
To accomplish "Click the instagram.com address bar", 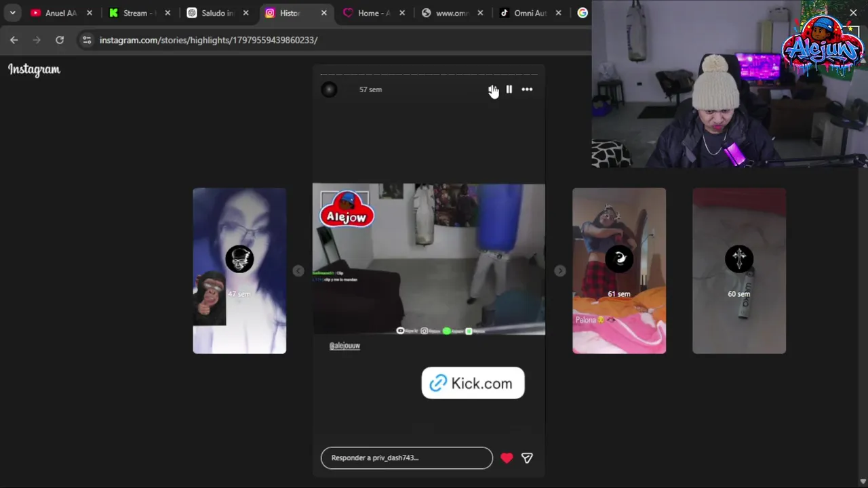I will tap(208, 40).
